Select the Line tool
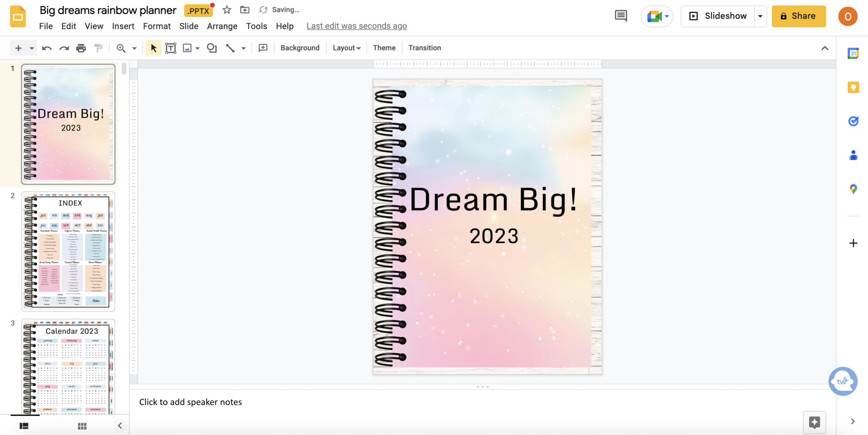868x435 pixels. [x=230, y=48]
